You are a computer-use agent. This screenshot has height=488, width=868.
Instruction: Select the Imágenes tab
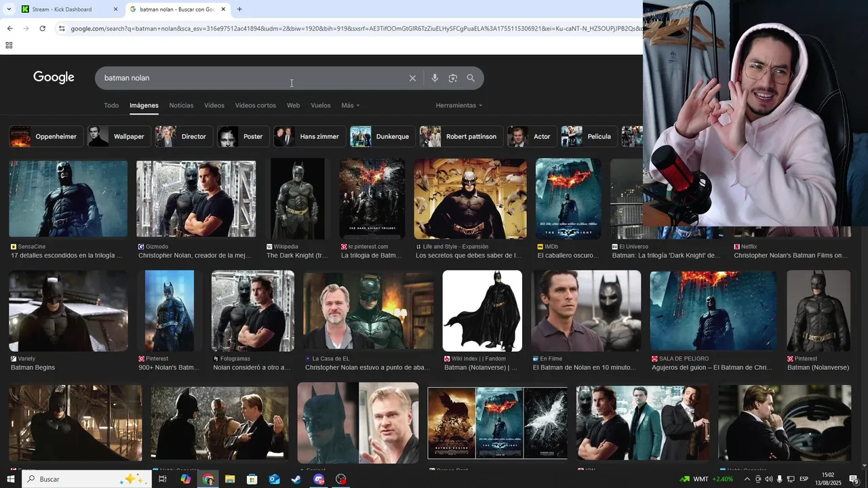coord(144,106)
